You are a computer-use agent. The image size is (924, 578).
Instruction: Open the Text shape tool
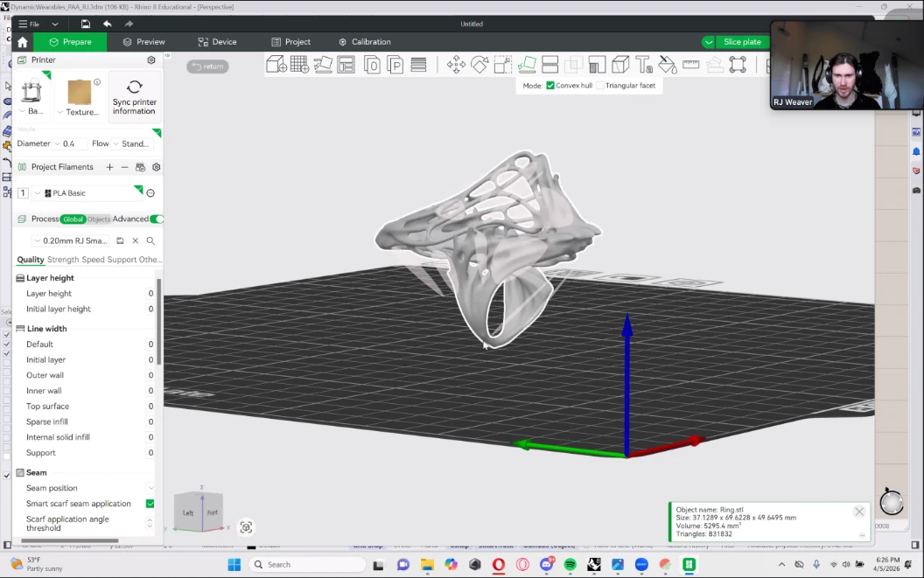click(x=644, y=65)
